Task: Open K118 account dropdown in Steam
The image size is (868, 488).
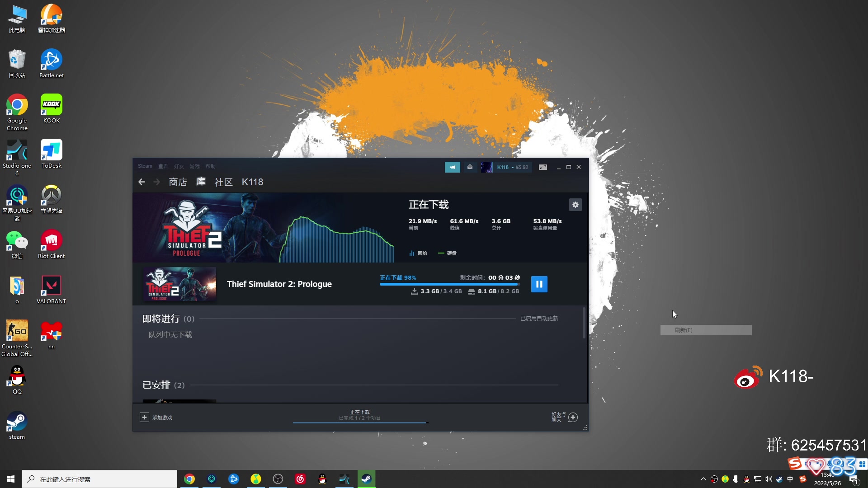Action: (x=512, y=167)
